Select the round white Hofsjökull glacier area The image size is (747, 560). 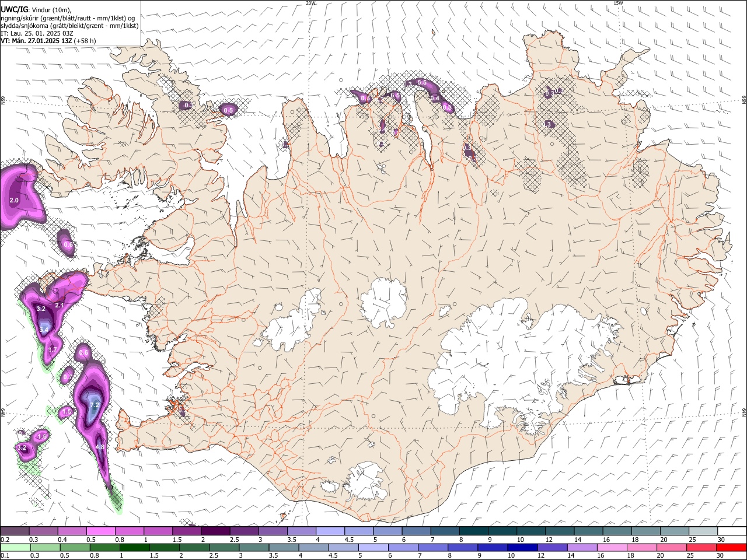[383, 302]
